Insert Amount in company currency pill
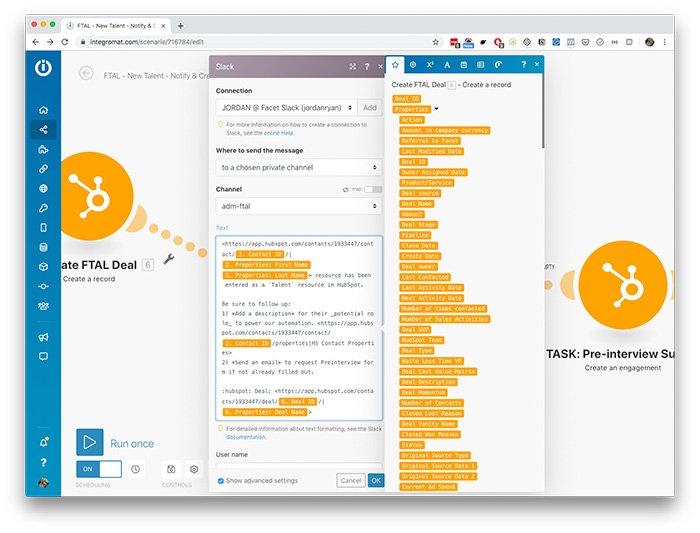700x533 pixels. pyautogui.click(x=445, y=130)
